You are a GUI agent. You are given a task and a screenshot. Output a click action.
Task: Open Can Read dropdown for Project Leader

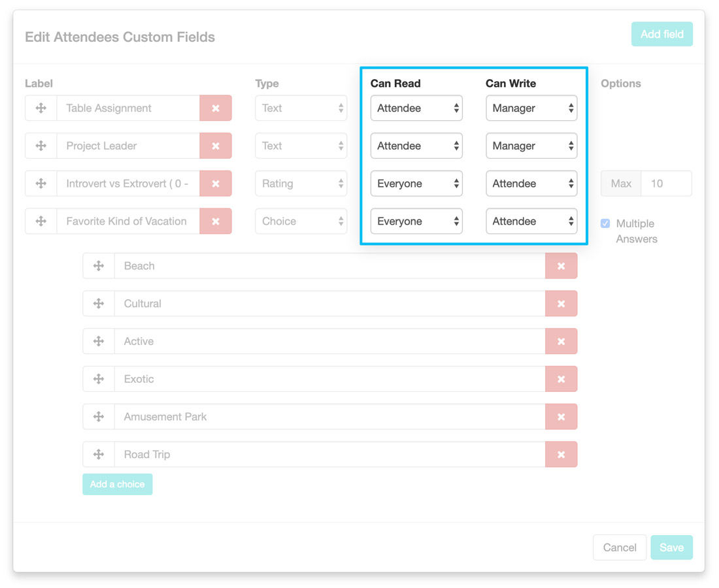point(416,146)
